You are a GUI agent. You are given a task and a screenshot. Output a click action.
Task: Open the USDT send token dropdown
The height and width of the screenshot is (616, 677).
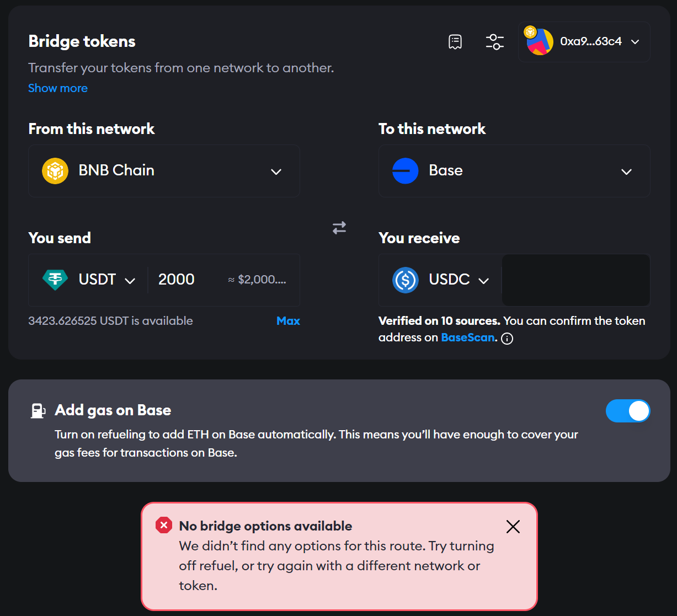coord(130,281)
